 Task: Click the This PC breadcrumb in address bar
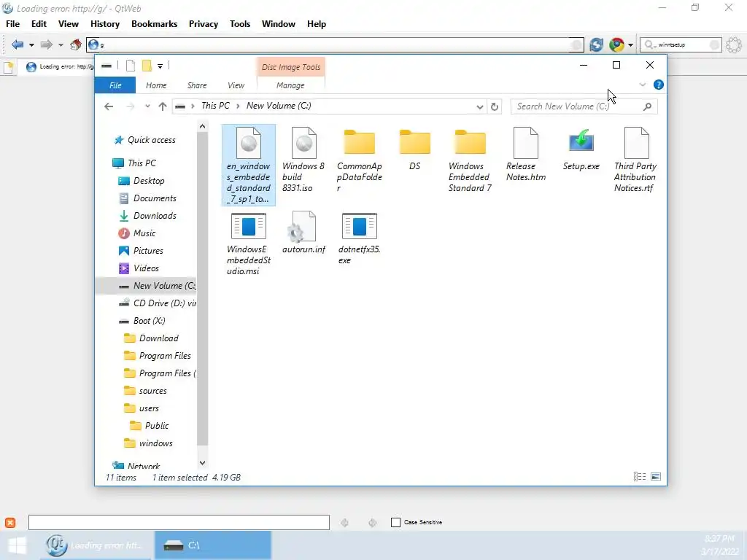tap(215, 106)
